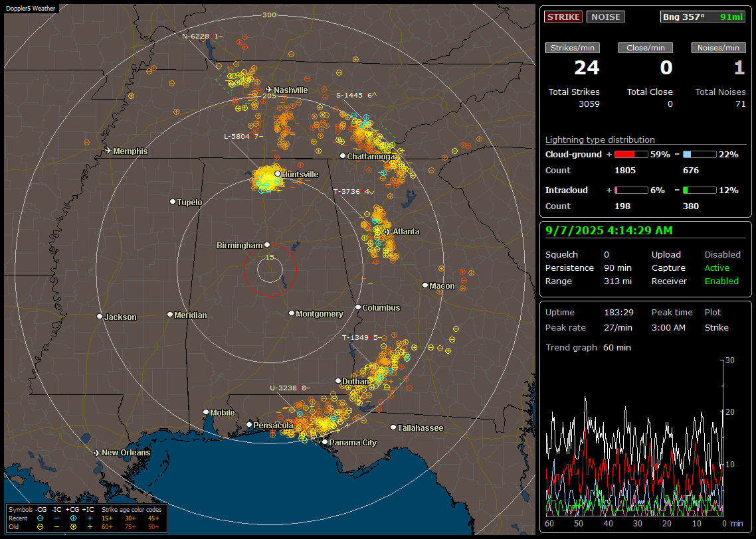Image resolution: width=756 pixels, height=539 pixels.
Task: Click the NOISE indicator button
Action: coord(606,17)
